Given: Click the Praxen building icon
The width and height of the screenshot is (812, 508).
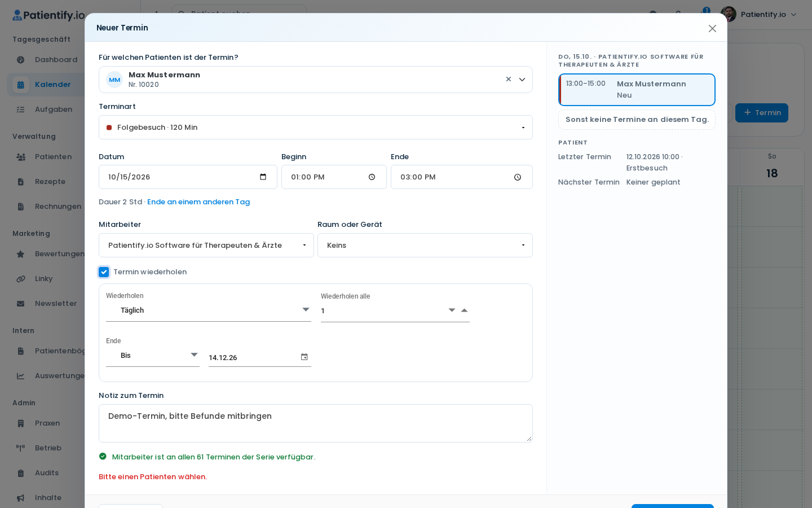Looking at the screenshot, I should (x=21, y=423).
